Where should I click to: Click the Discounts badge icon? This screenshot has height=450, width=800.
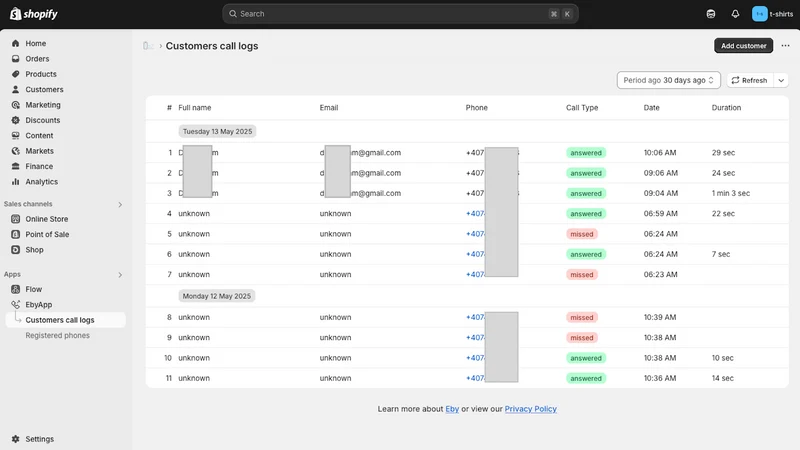click(15, 120)
